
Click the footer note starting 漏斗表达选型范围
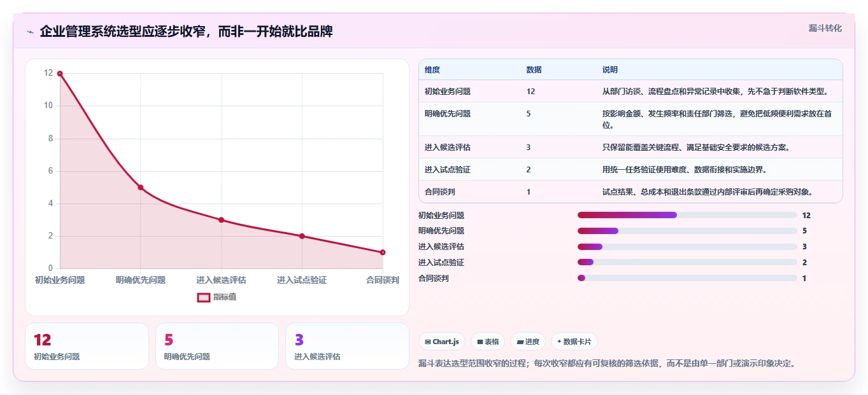(607, 364)
